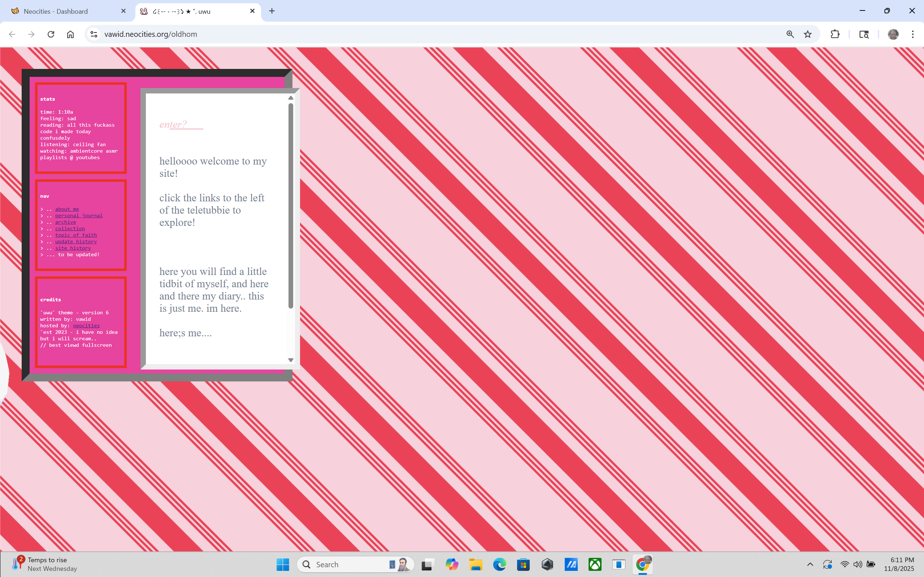Viewport: 924px width, 577px height.
Task: Click the Chrome profile avatar
Action: pos(893,34)
